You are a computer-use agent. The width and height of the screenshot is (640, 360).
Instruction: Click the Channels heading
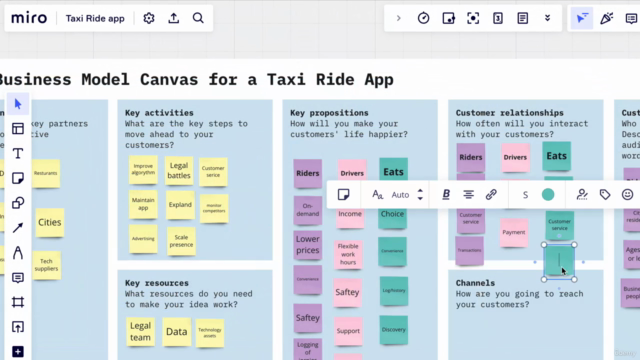tap(475, 283)
